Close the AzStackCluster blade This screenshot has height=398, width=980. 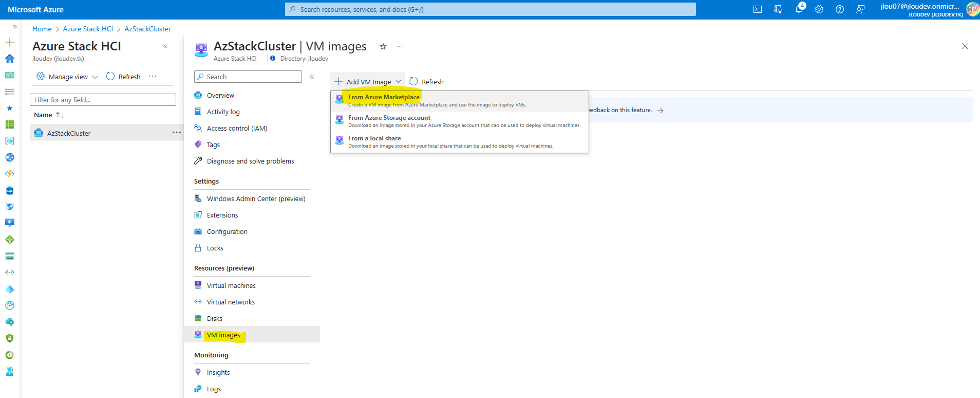click(965, 46)
